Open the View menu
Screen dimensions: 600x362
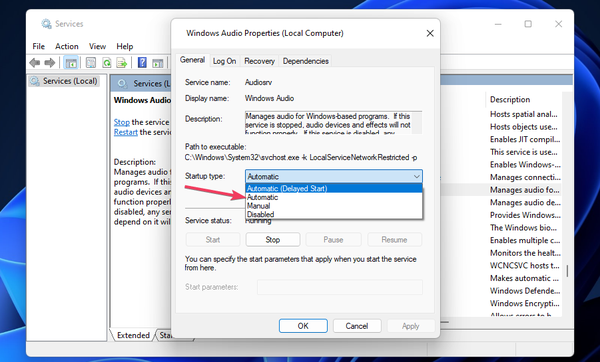point(97,46)
